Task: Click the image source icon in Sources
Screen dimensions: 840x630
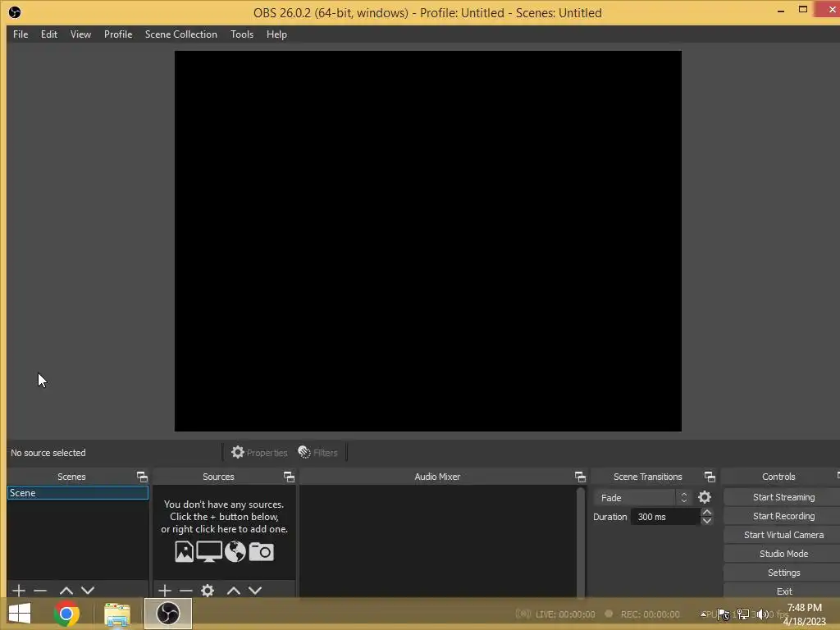Action: [x=184, y=552]
